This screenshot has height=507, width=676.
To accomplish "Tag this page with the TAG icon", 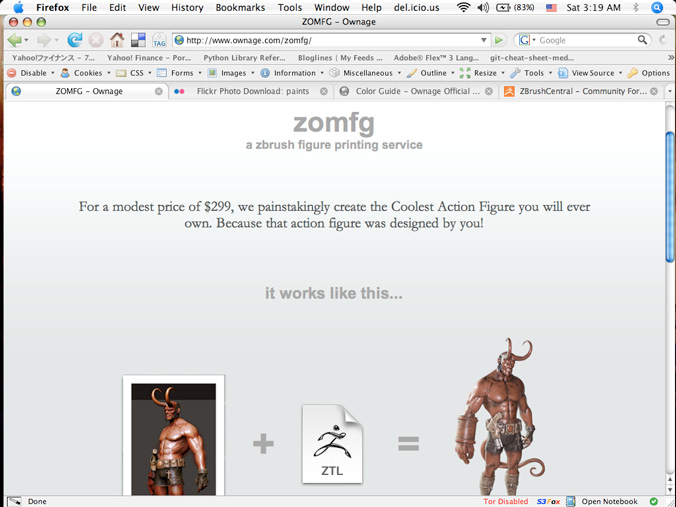I will pyautogui.click(x=159, y=40).
